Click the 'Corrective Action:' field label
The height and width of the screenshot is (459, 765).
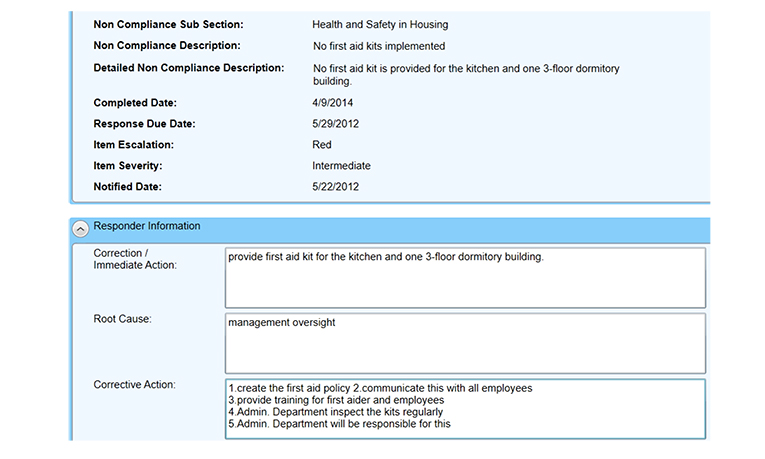(134, 385)
